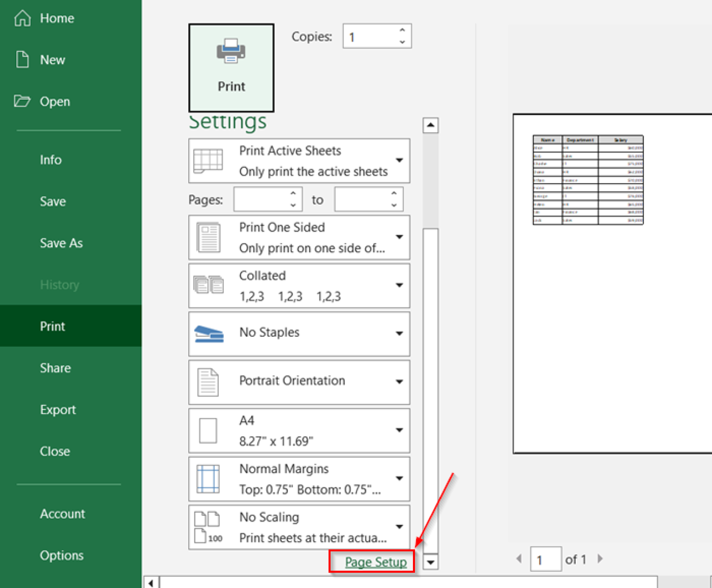Click the Collated pages icon

coord(209,285)
